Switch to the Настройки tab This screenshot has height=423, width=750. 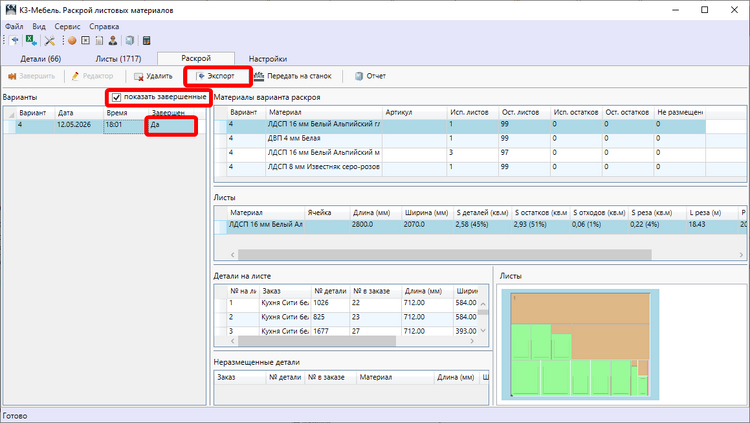tap(268, 59)
